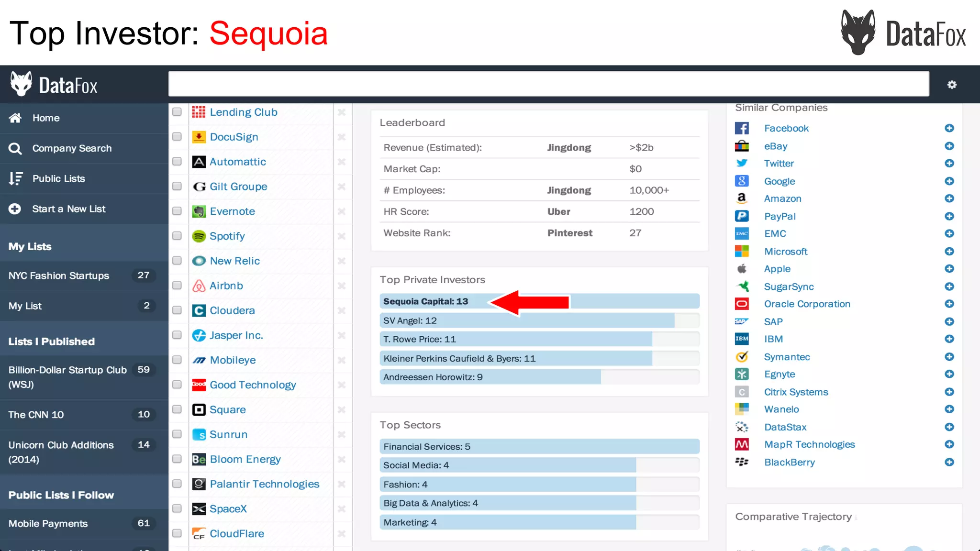Open the Sunrun company link
The image size is (980, 551).
point(228,434)
